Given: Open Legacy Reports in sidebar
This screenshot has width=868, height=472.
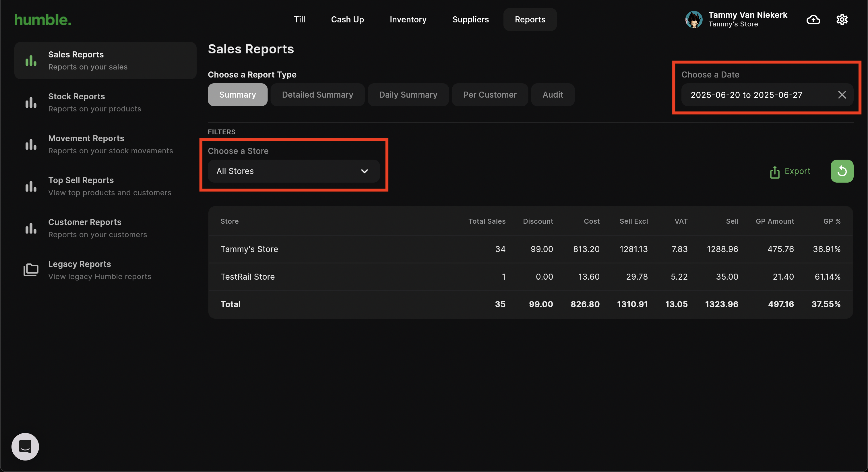Looking at the screenshot, I should [x=105, y=270].
